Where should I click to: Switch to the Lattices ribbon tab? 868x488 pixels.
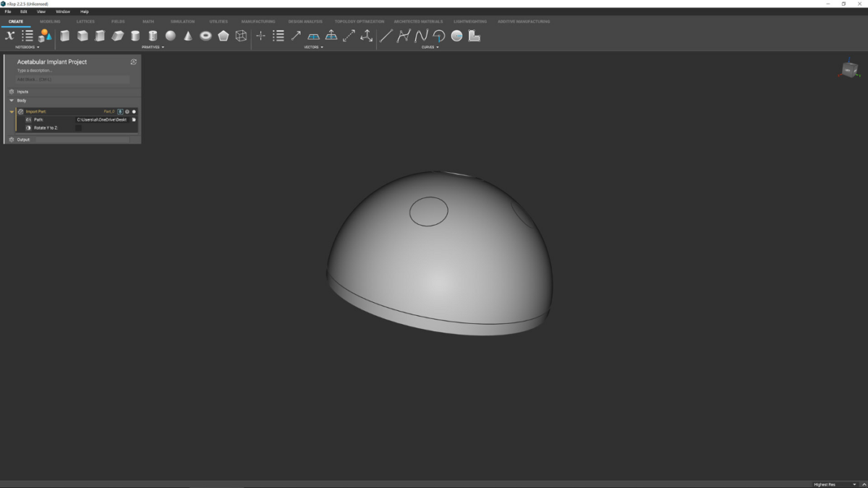click(85, 22)
